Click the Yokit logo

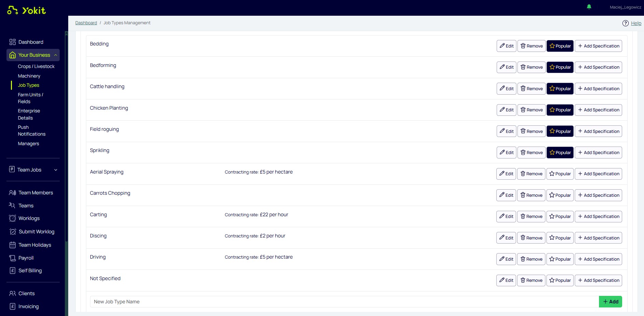(27, 11)
